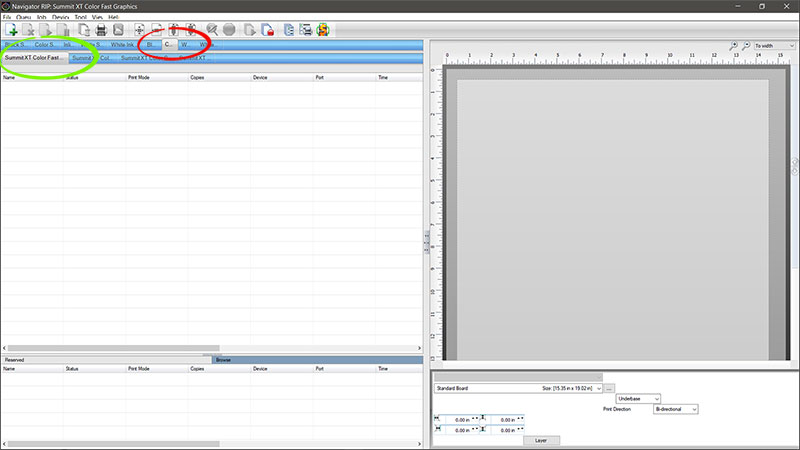The width and height of the screenshot is (800, 450).
Task: Click the page with red lock icon
Action: coord(267,30)
